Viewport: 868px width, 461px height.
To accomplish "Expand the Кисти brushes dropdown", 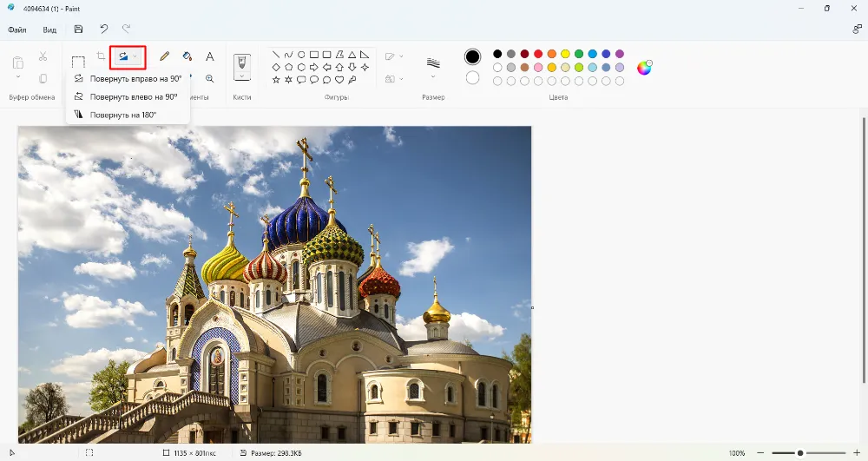I will tap(242, 77).
